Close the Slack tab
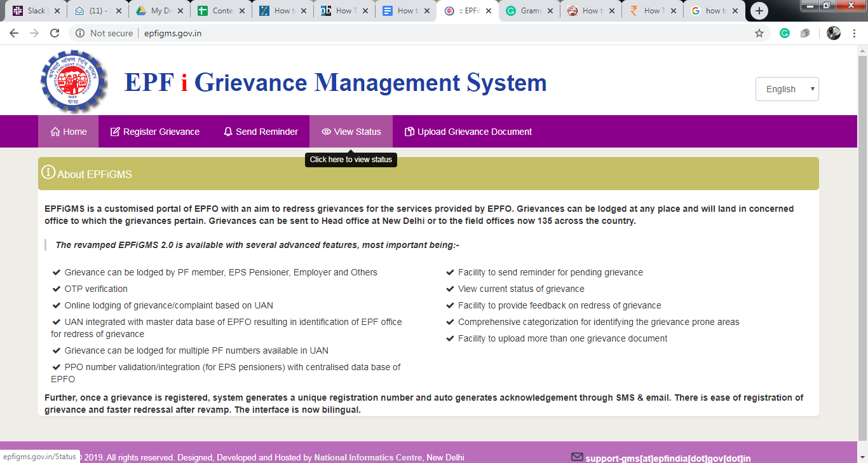This screenshot has width=868, height=463. click(x=57, y=11)
